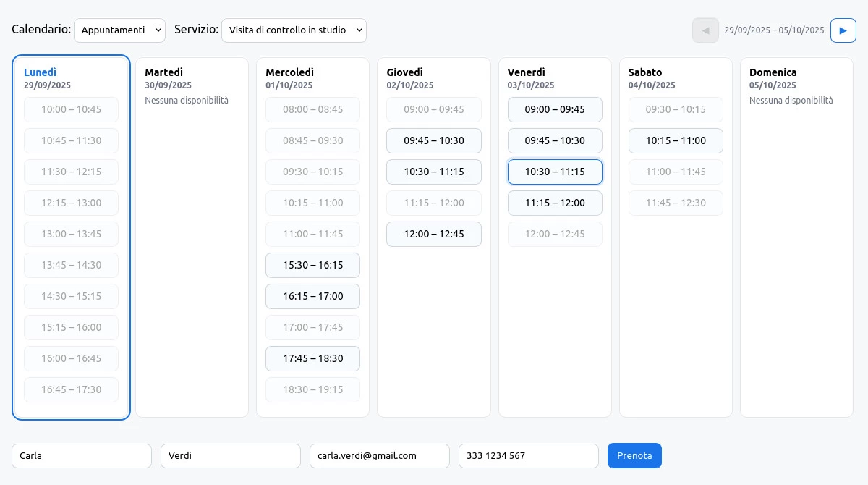
Task: Select Friday 09:00 – 09:45 slot
Action: [x=555, y=110]
